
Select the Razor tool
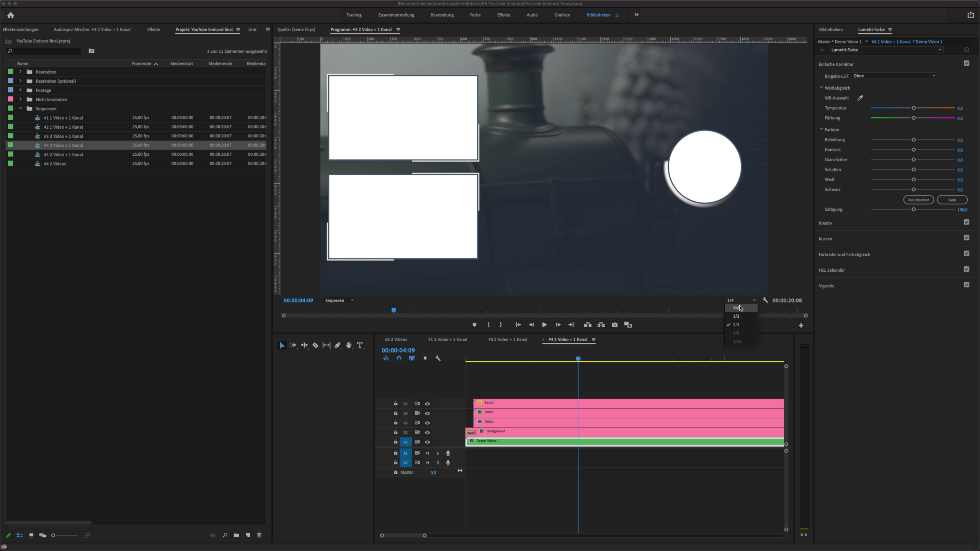315,346
